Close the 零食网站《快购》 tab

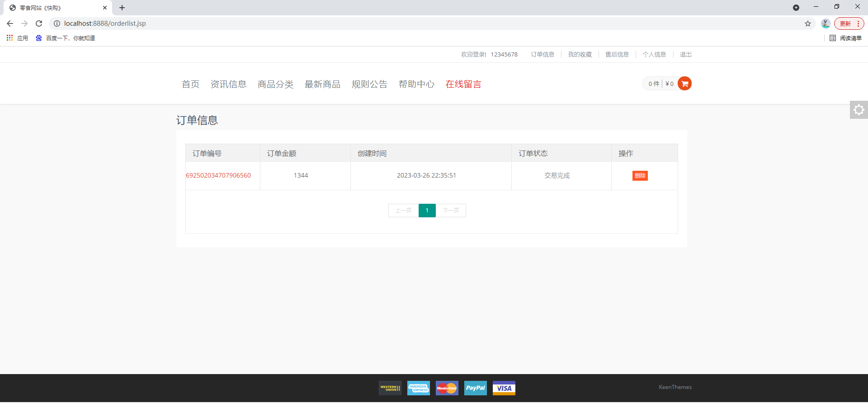[x=105, y=8]
